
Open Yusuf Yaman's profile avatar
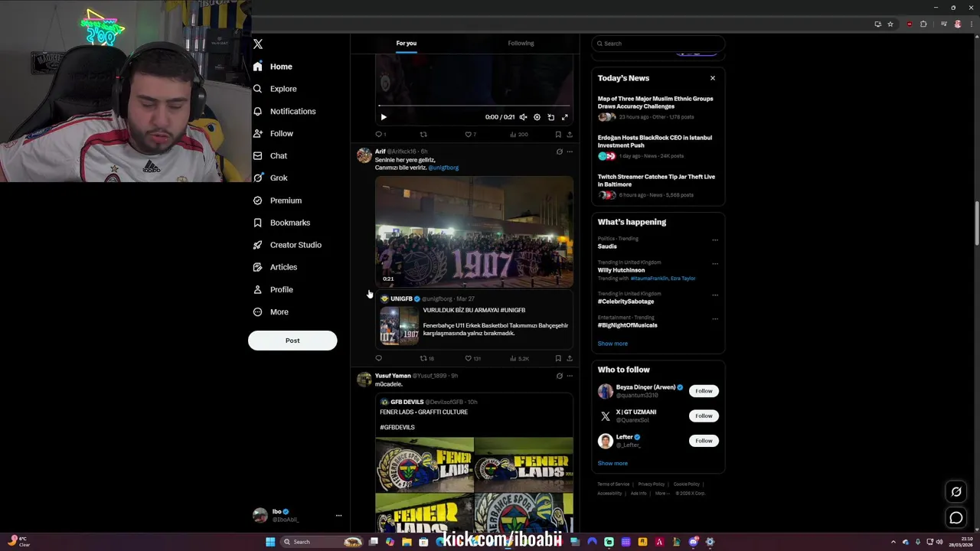click(364, 380)
